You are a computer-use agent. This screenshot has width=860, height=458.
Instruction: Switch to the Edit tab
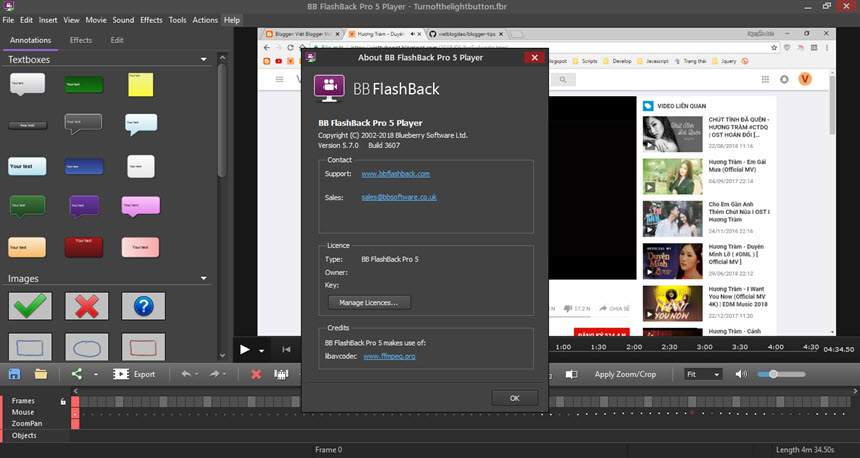pos(117,40)
